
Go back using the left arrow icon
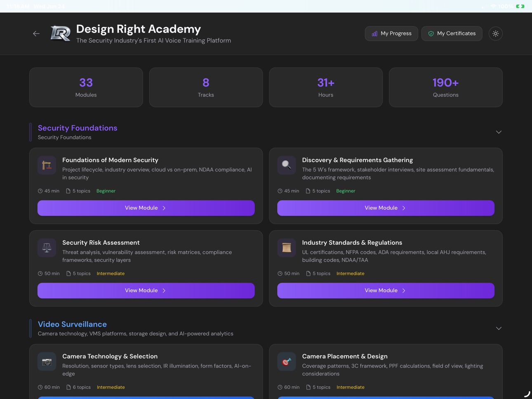click(36, 33)
